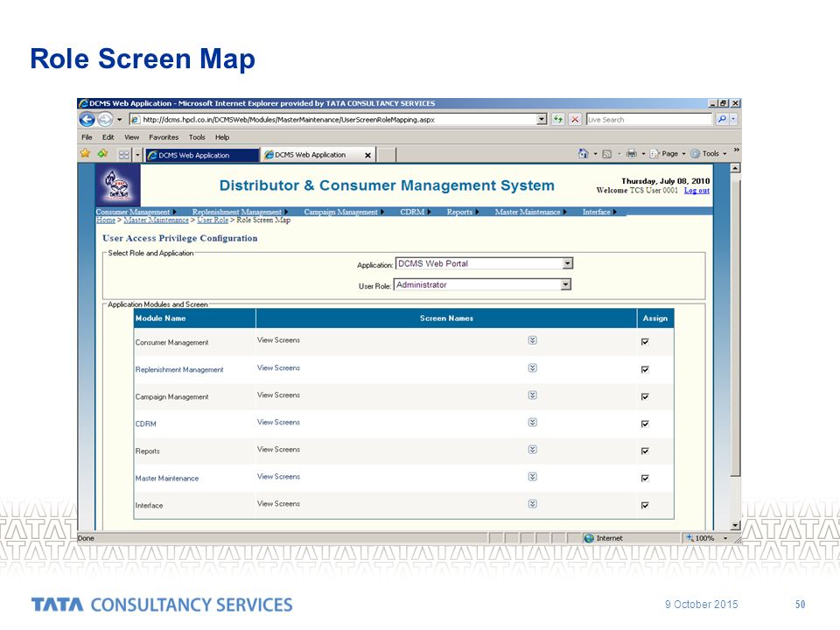Open the Replenishment Management navigation menu
Image resolution: width=840 pixels, height=630 pixels.
(240, 212)
